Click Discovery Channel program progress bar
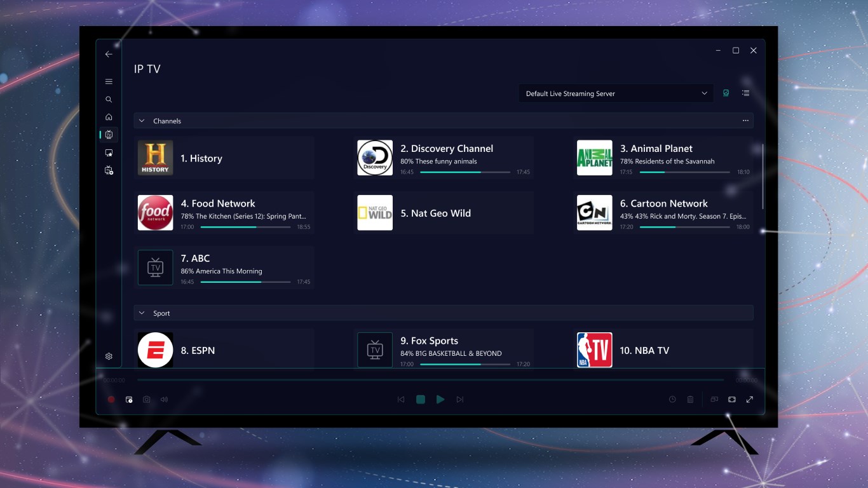Viewport: 868px width, 488px height. click(x=465, y=172)
